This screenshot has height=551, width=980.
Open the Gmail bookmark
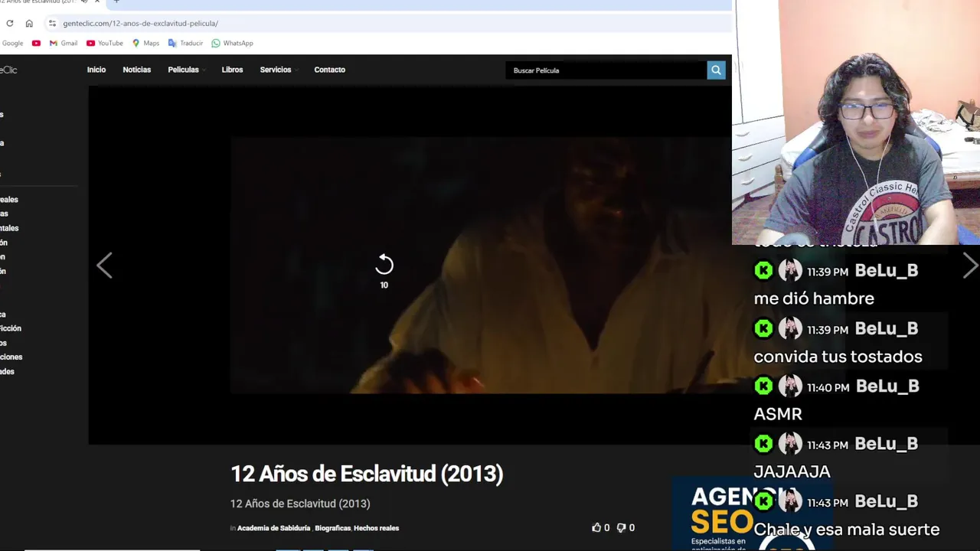(x=63, y=44)
